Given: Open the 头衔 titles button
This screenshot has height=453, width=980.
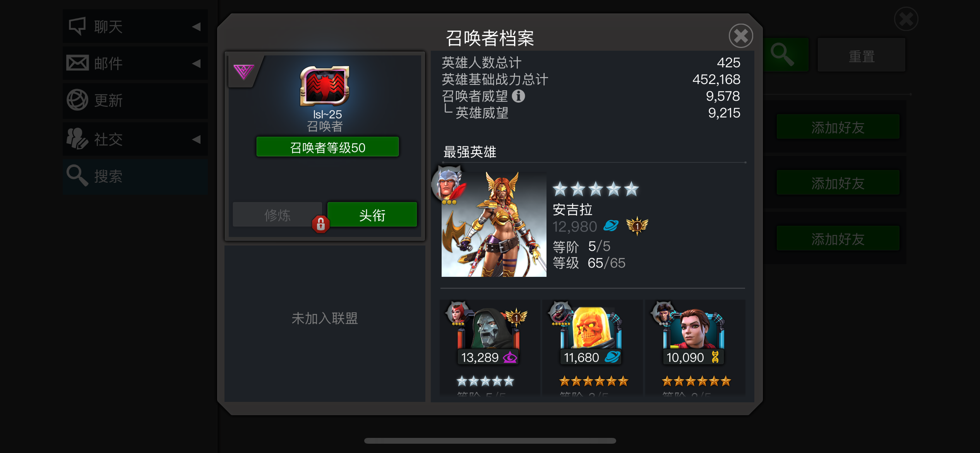Looking at the screenshot, I should (372, 215).
